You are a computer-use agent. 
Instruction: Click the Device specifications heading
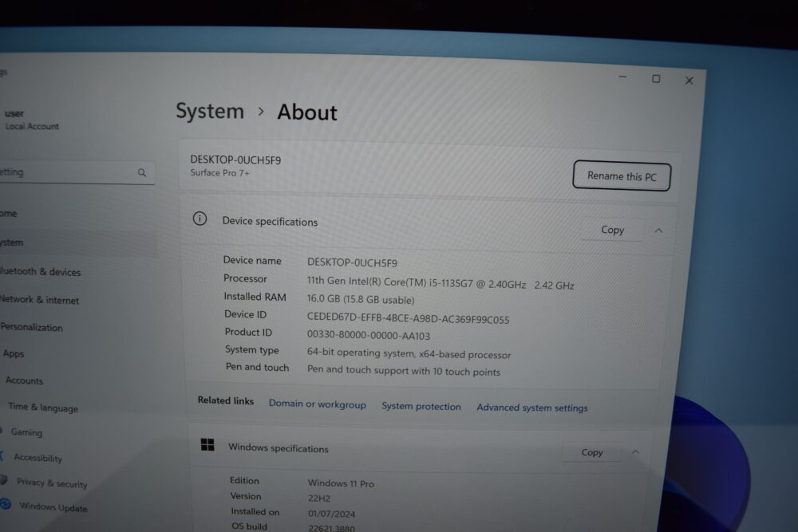coord(270,222)
